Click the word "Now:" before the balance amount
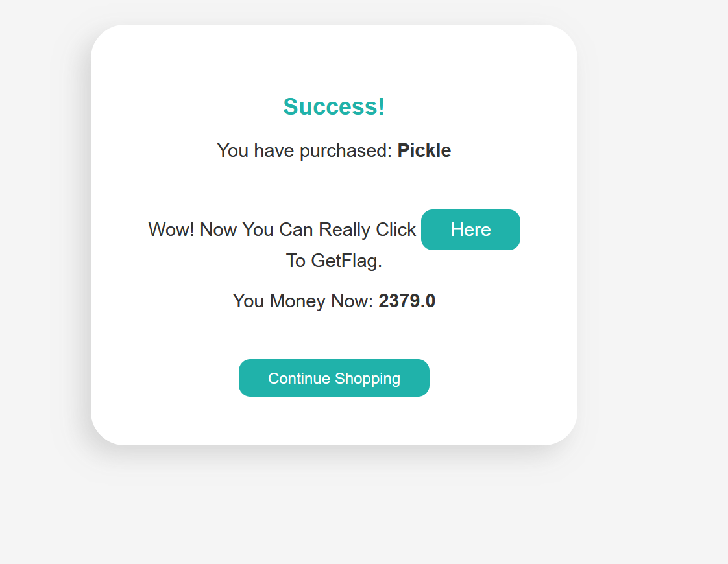This screenshot has height=564, width=728. click(352, 301)
